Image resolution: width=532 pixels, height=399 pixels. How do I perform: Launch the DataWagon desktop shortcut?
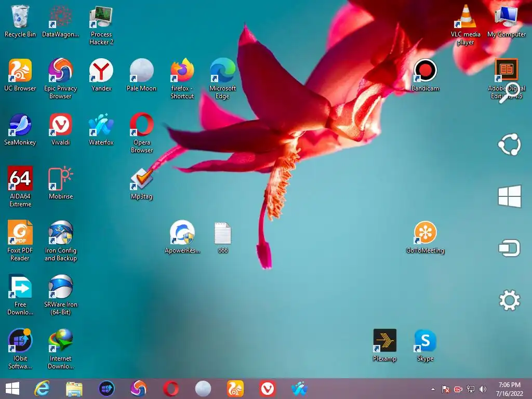pyautogui.click(x=60, y=21)
